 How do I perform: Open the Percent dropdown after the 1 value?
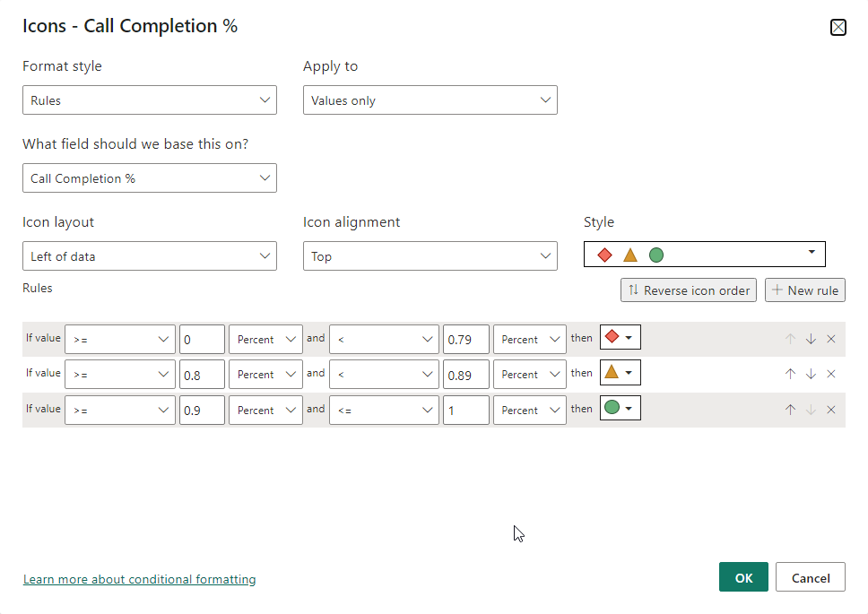530,410
